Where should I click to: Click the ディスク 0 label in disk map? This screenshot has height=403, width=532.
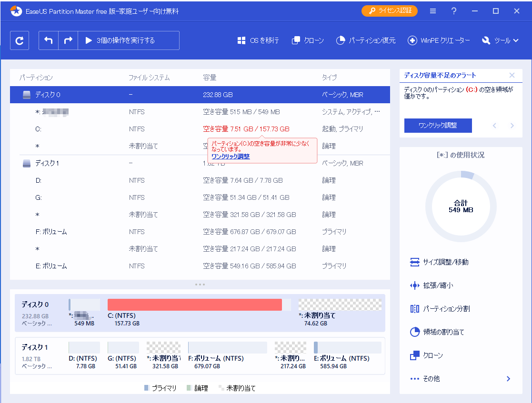click(x=35, y=305)
